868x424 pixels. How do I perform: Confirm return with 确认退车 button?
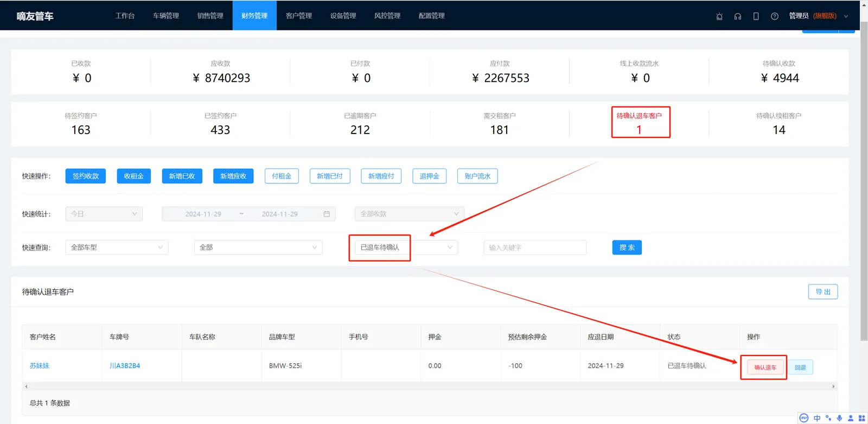[x=765, y=368]
